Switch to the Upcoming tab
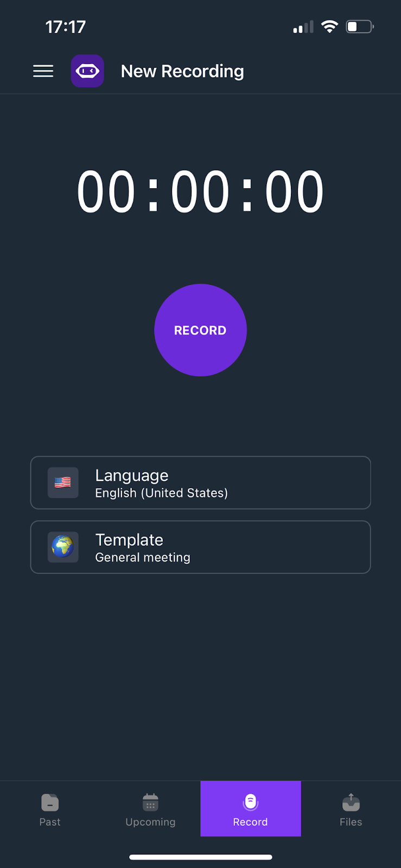Image resolution: width=401 pixels, height=868 pixels. click(150, 809)
